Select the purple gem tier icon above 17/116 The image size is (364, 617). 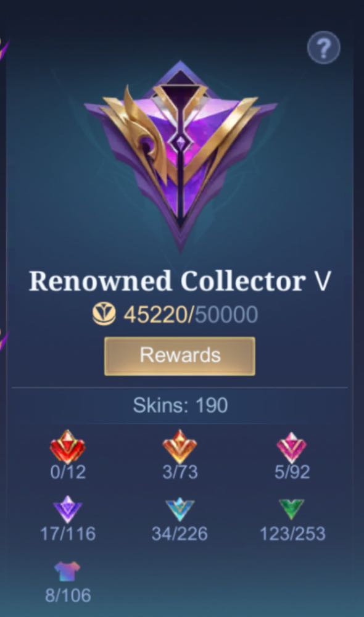click(x=68, y=509)
